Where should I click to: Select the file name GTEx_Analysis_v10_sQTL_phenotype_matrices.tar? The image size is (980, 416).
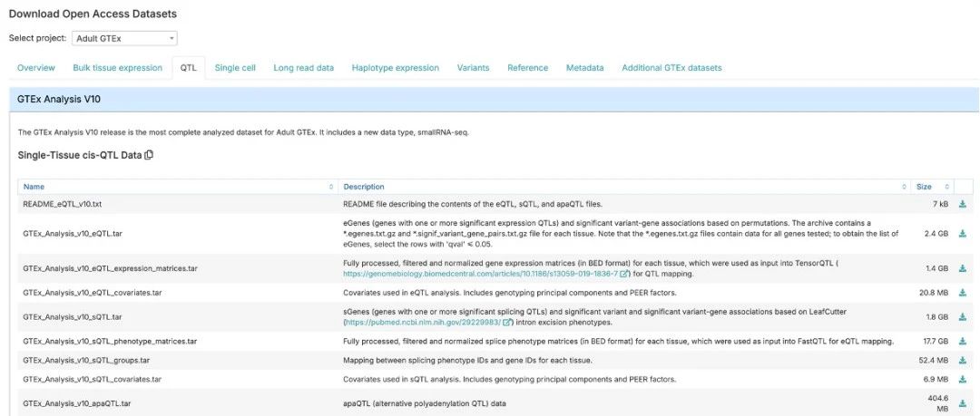click(110, 342)
